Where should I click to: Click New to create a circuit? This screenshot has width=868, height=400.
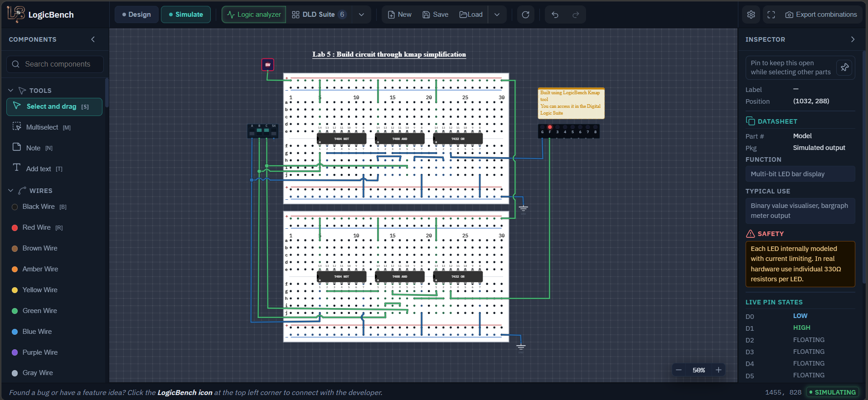tap(400, 14)
